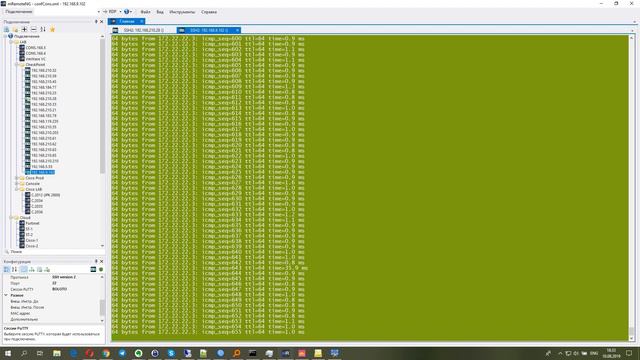Open the Windows notification center

pos(629,353)
